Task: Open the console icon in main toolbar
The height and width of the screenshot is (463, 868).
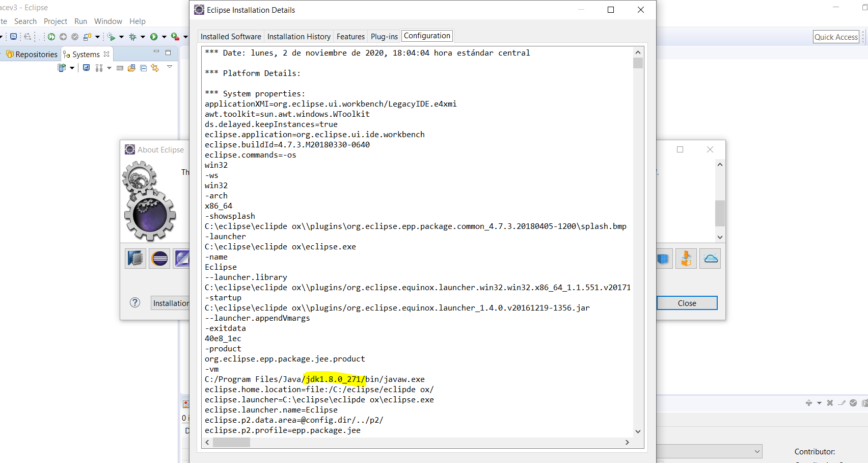Action: (x=13, y=37)
